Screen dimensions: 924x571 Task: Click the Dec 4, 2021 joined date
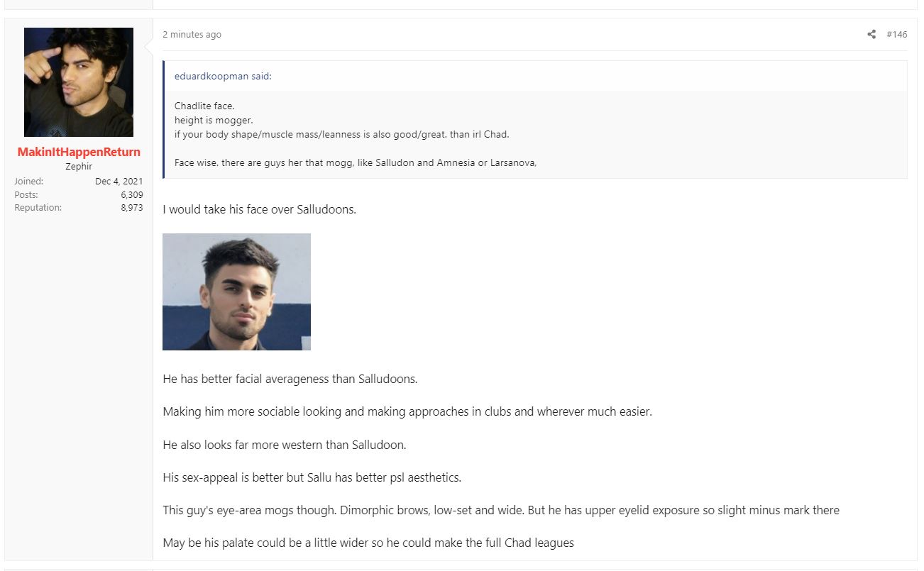(x=119, y=182)
